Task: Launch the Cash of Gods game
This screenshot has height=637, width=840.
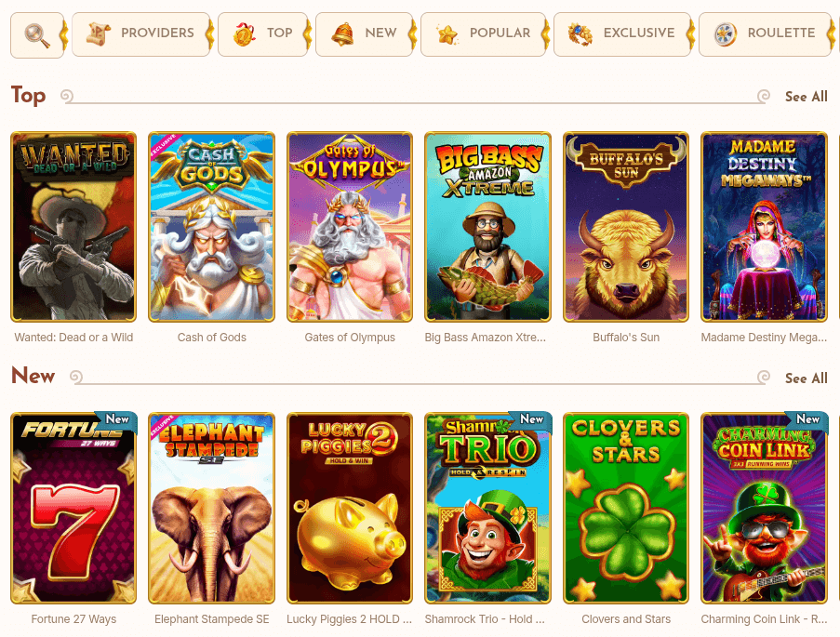Action: [x=211, y=227]
